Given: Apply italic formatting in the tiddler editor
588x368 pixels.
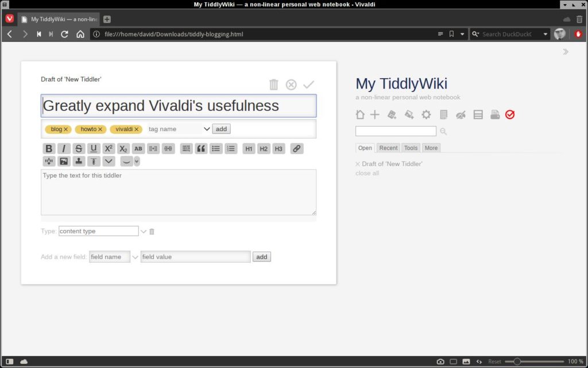Looking at the screenshot, I should pos(64,149).
